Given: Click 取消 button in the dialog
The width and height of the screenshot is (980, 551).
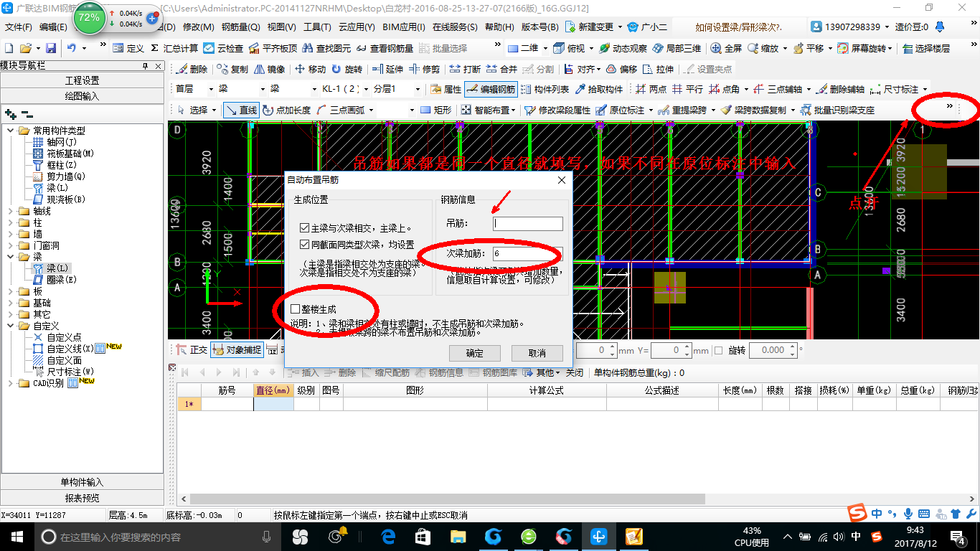Looking at the screenshot, I should point(537,353).
